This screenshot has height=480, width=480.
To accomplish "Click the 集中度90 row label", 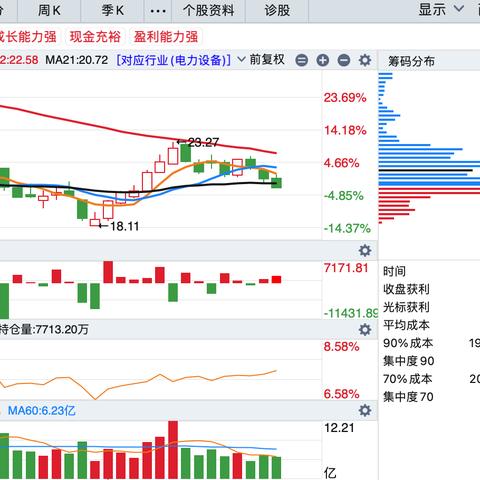I will 409,361.
